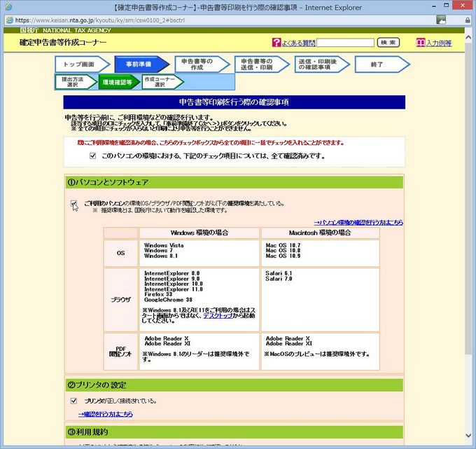Open the よくある質問 link

[x=299, y=43]
